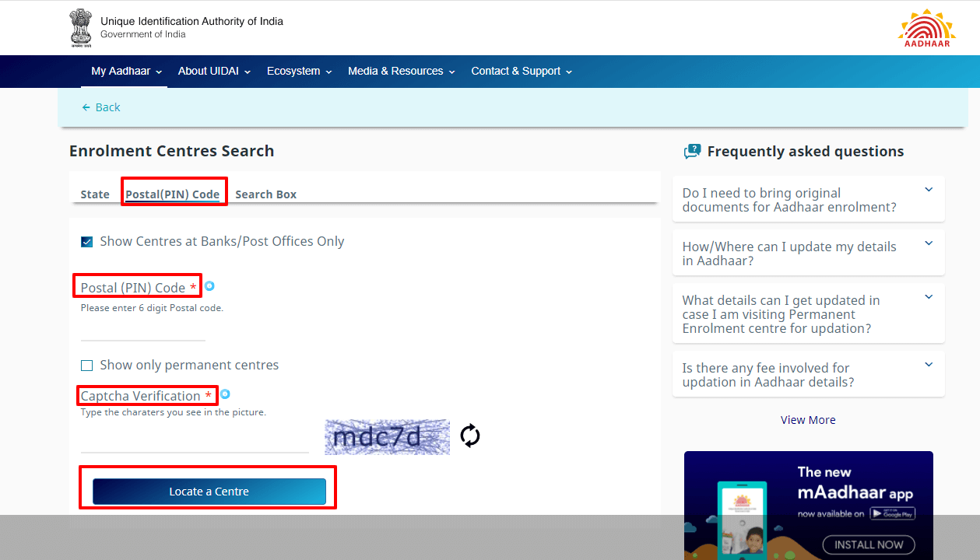
Task: Open the Media & Resources dropdown
Action: point(401,71)
